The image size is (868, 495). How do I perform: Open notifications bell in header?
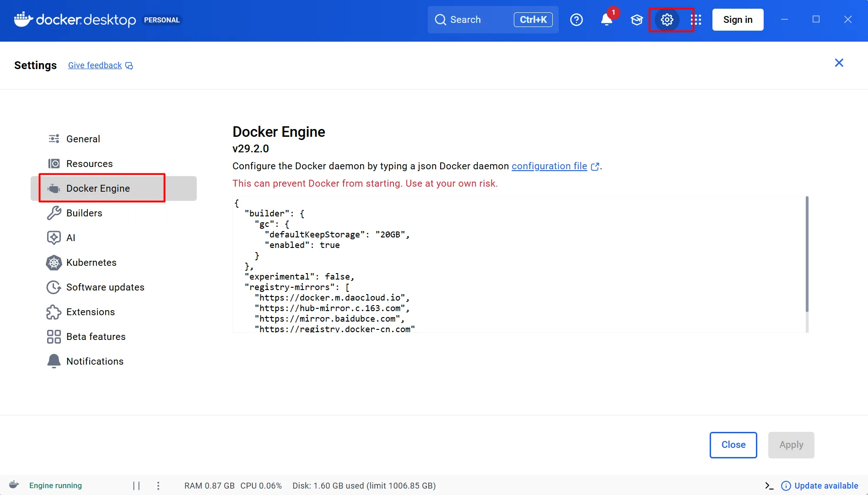click(x=607, y=20)
